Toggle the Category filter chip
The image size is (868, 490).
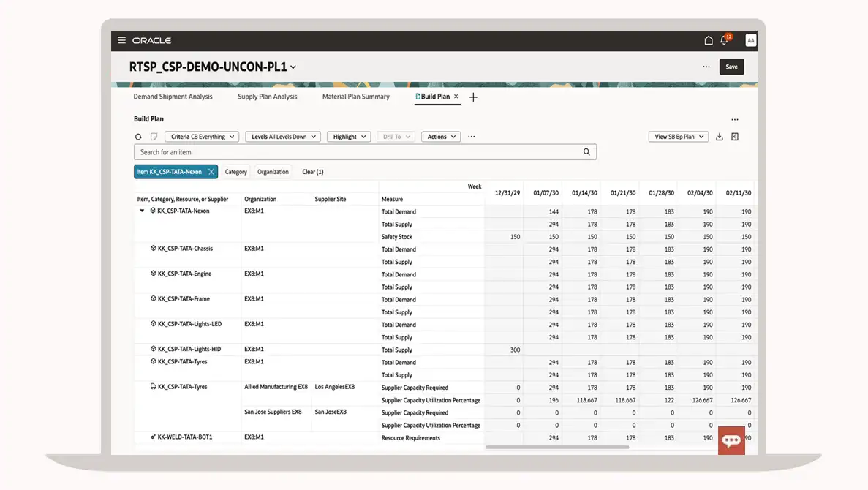(x=235, y=172)
